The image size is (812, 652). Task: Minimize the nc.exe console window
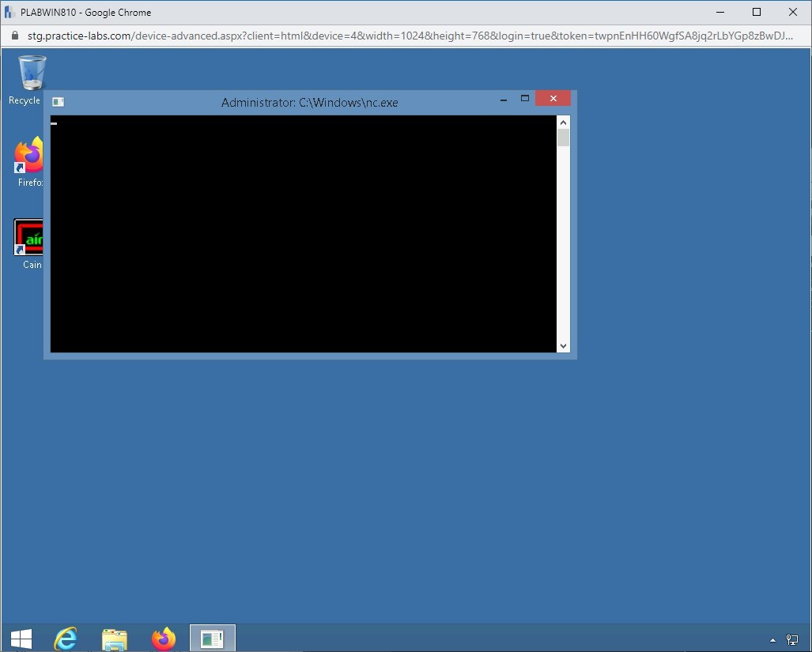coord(504,100)
